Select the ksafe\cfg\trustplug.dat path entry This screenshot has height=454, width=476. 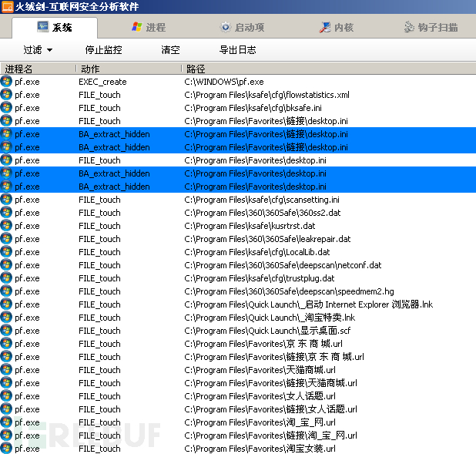tap(260, 278)
